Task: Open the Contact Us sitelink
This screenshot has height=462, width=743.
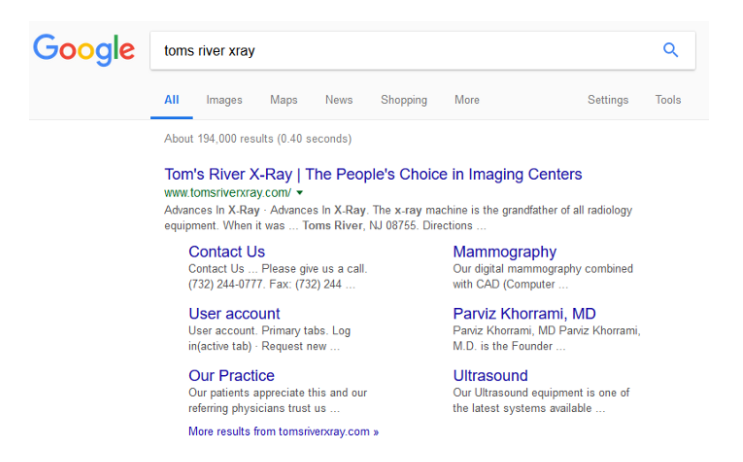Action: [226, 252]
